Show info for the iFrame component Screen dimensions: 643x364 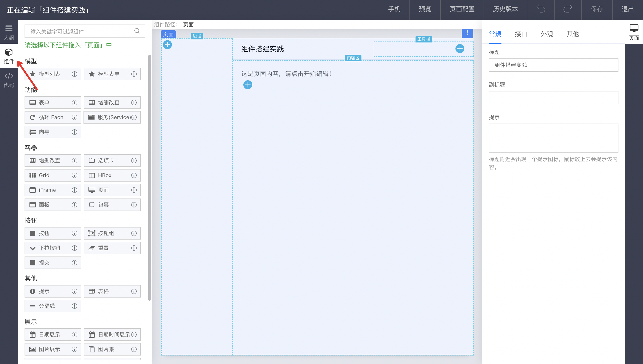click(75, 190)
